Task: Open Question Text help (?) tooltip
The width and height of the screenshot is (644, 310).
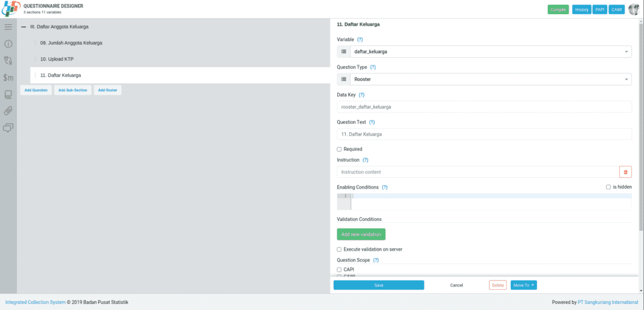Action: tap(371, 122)
